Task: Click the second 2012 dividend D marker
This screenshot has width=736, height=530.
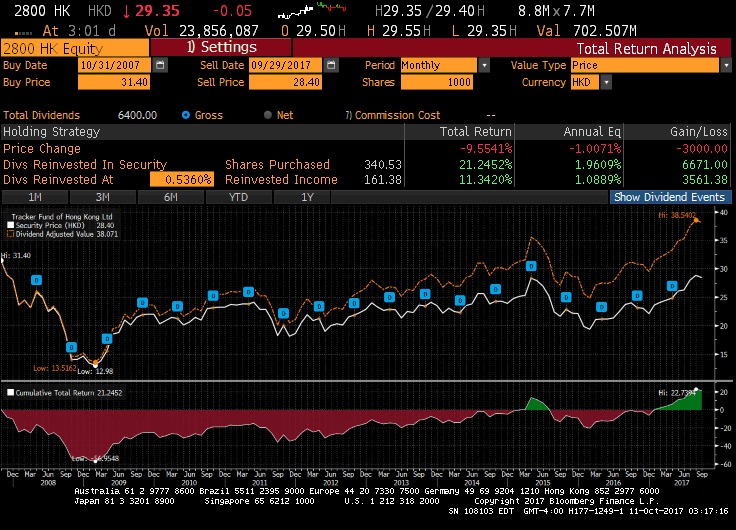Action: [354, 303]
